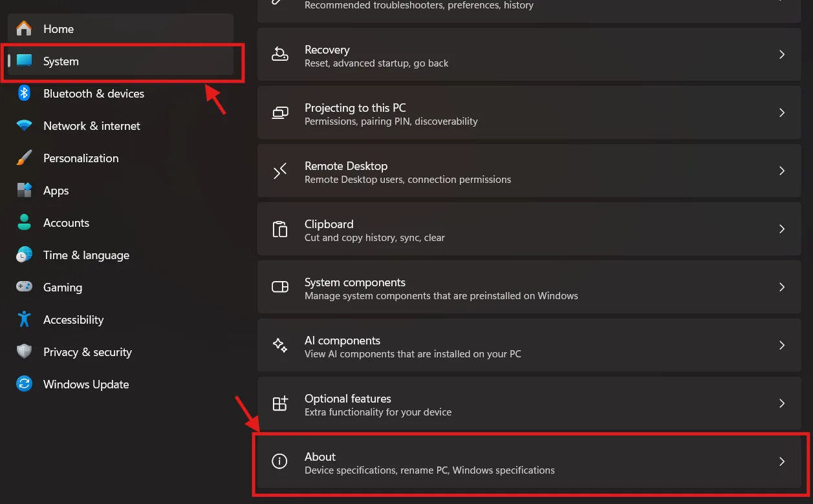Select the Network Wi-Fi icon
The height and width of the screenshot is (504, 813).
click(x=24, y=125)
